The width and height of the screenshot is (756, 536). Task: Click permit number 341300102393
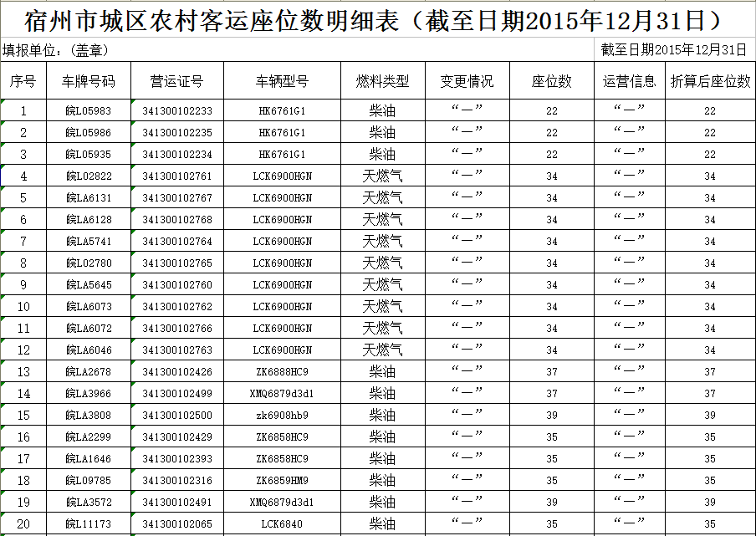pos(177,458)
